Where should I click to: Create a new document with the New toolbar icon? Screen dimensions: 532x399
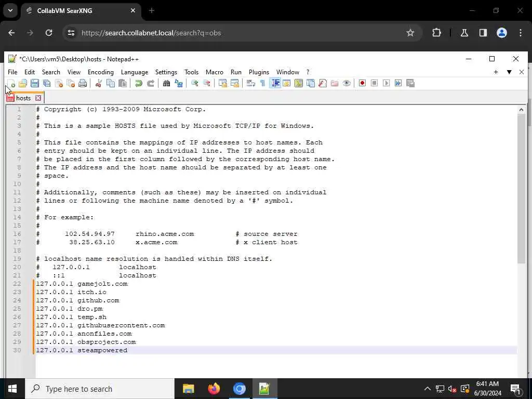coord(11,83)
